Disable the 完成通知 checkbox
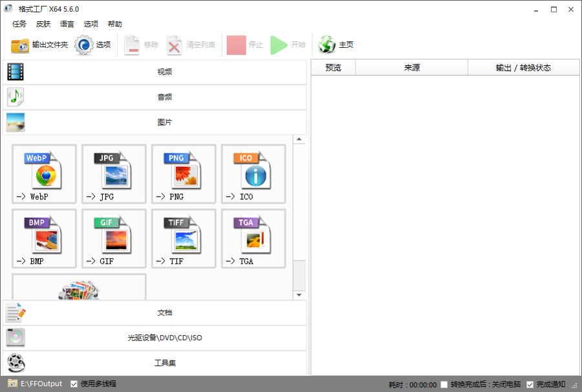 pyautogui.click(x=530, y=384)
